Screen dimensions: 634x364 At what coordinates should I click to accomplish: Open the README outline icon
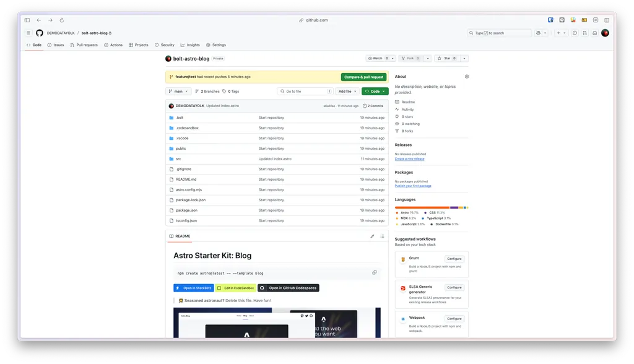point(382,236)
